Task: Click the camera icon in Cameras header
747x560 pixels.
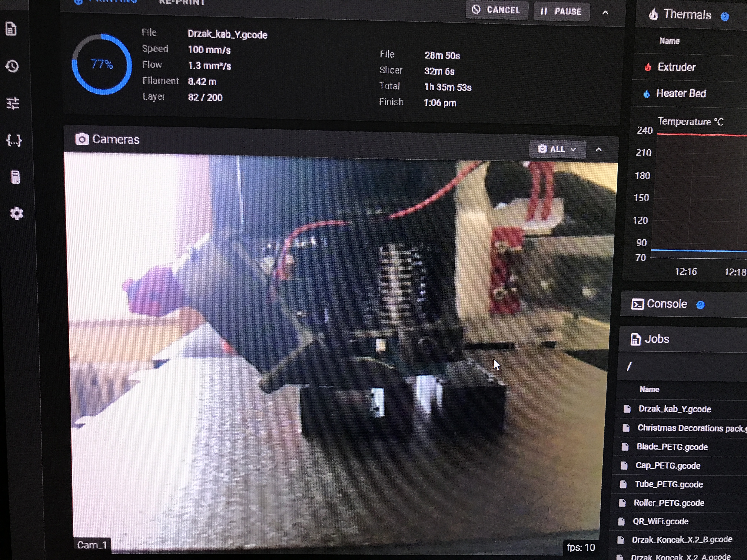Action: (82, 139)
